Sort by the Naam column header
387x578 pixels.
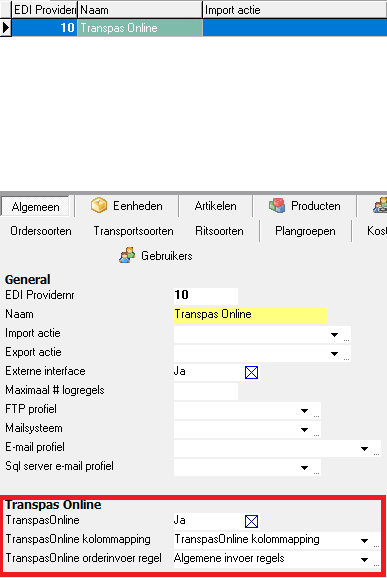(x=140, y=10)
